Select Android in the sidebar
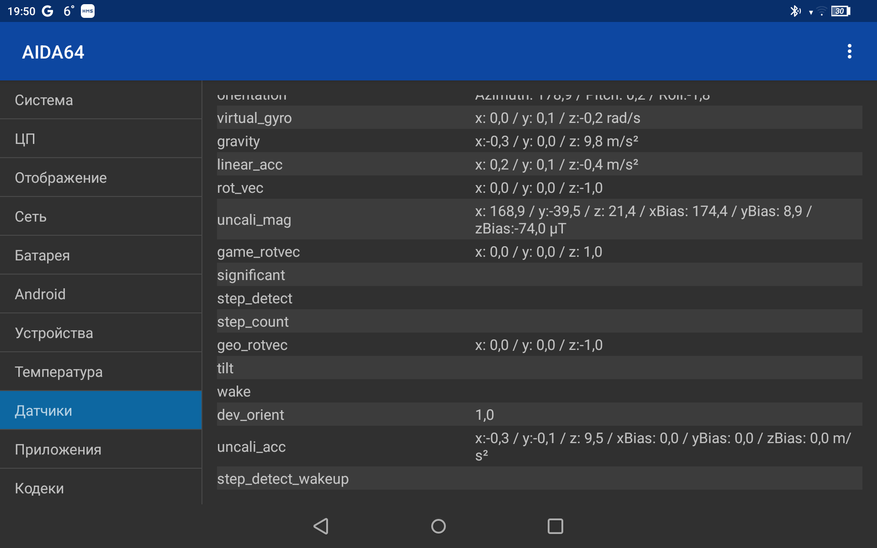This screenshot has height=548, width=877. [x=100, y=294]
